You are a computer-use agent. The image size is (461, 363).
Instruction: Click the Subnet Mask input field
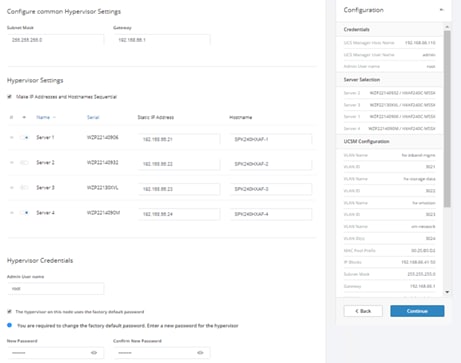tap(56, 40)
